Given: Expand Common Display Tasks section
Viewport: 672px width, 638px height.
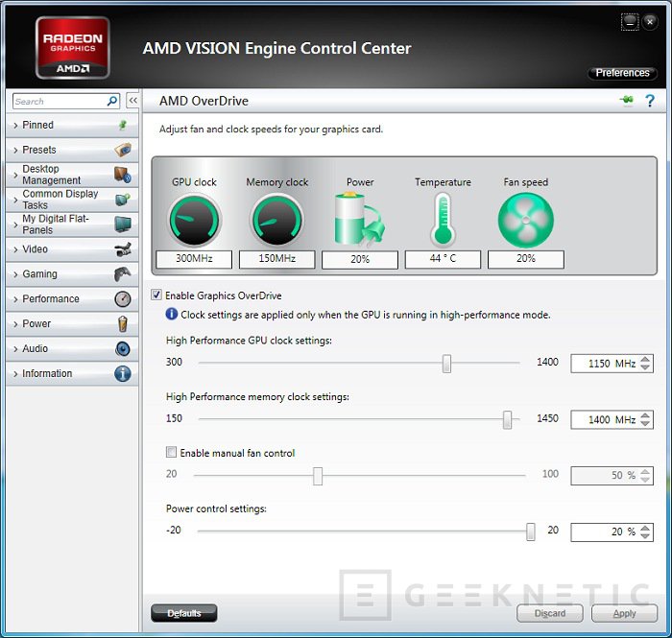Looking at the screenshot, I should click(72, 200).
